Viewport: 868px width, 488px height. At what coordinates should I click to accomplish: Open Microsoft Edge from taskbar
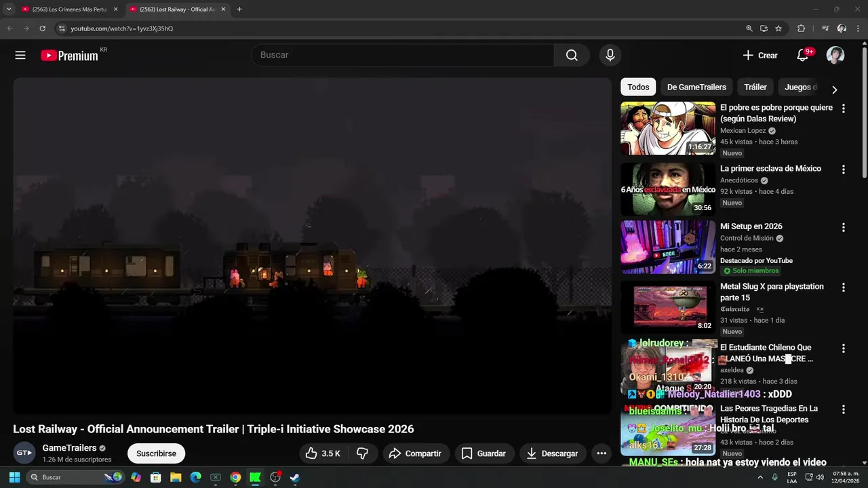(x=195, y=477)
